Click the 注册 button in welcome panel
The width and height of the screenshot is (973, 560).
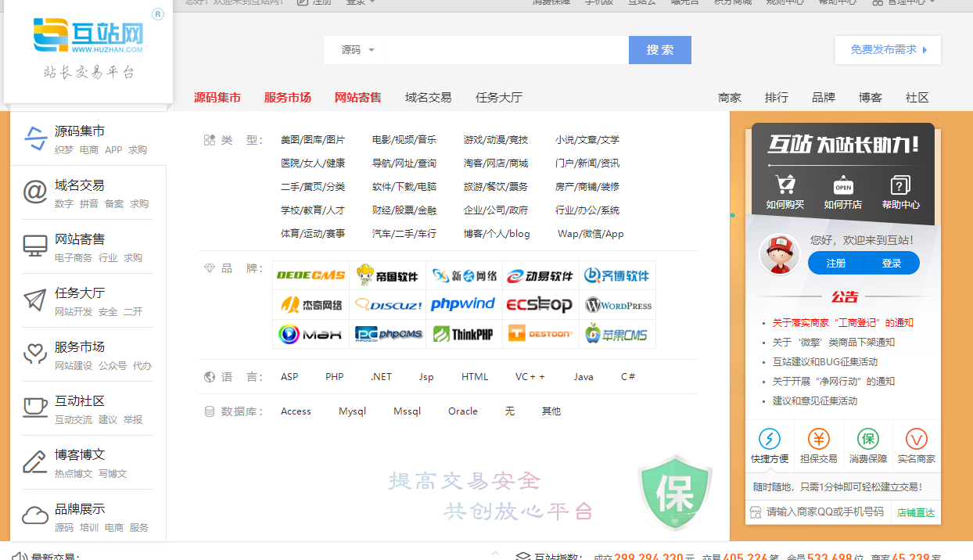[x=836, y=264]
